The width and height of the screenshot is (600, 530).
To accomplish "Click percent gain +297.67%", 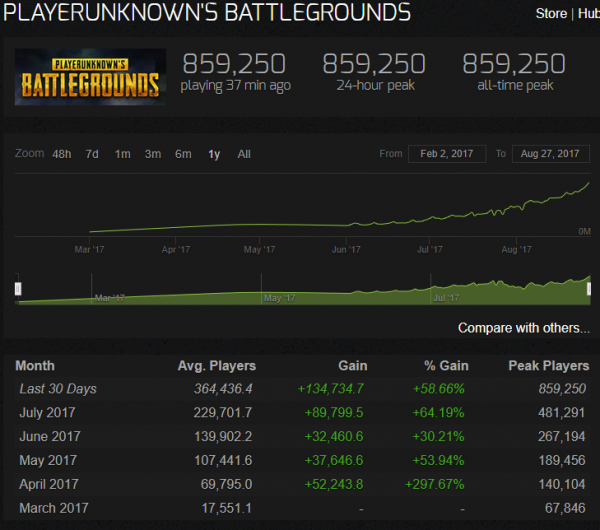I will tap(435, 484).
